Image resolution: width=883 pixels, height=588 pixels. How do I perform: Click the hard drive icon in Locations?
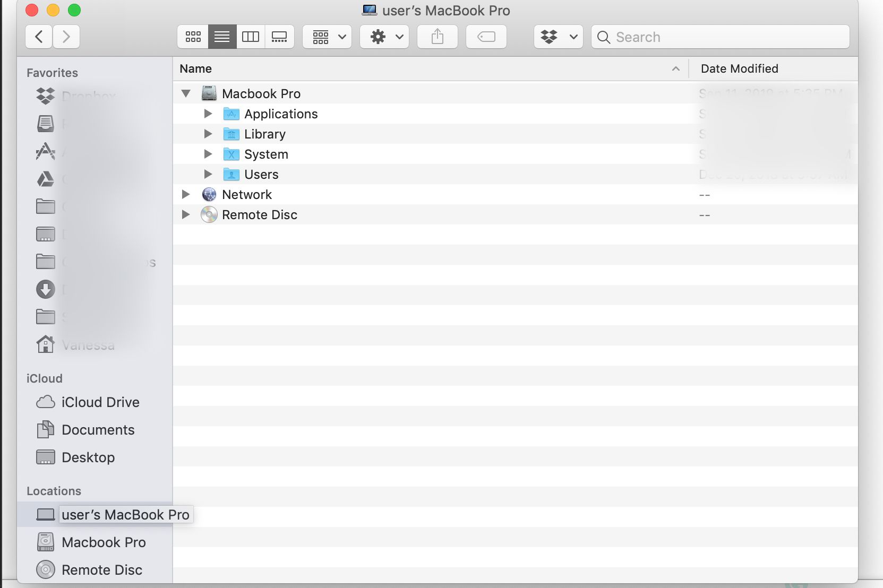point(46,542)
